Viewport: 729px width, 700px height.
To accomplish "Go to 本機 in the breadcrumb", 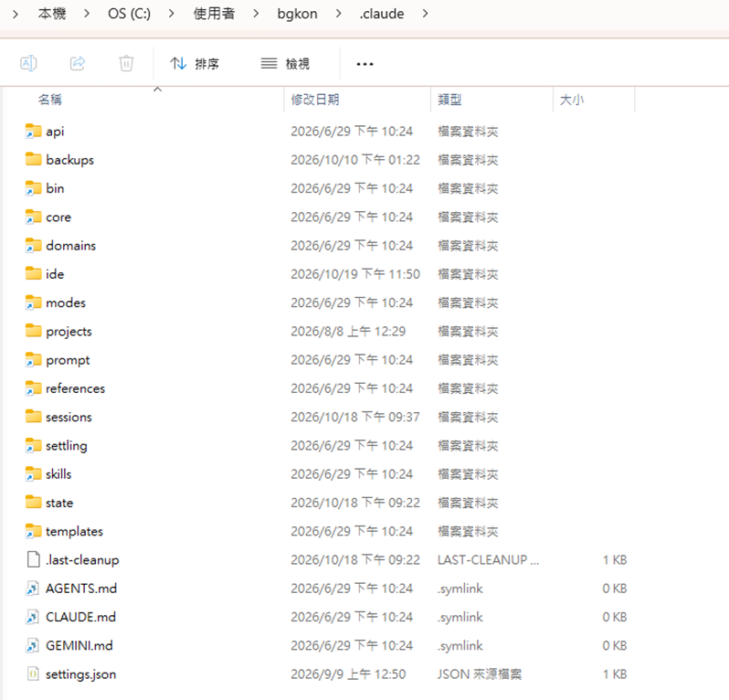I will coord(52,14).
